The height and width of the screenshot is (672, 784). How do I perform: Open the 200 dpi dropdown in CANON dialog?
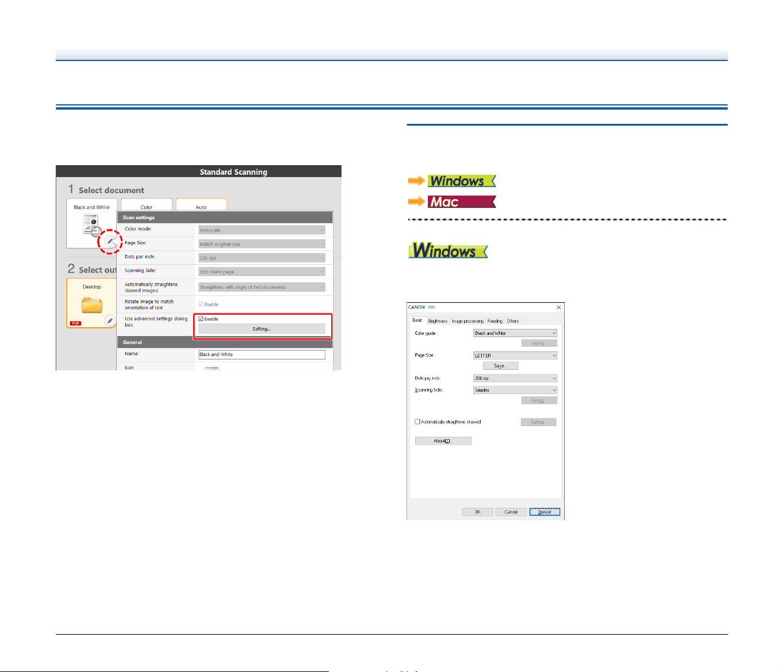(516, 378)
